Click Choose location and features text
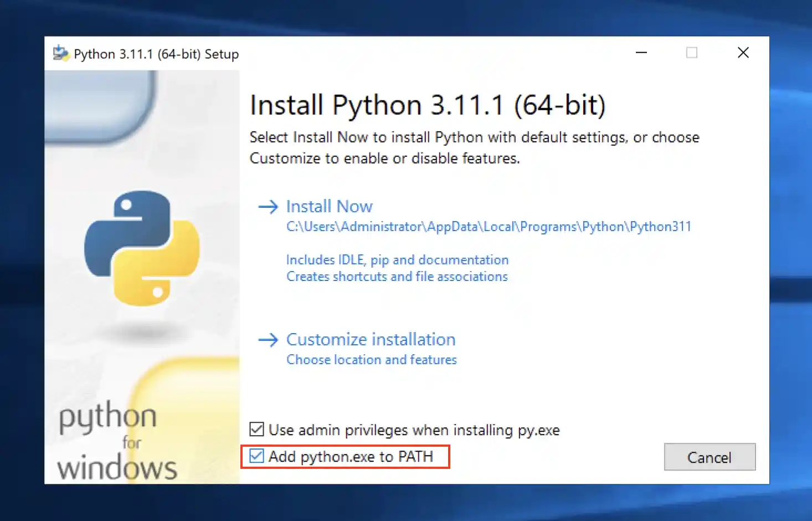The height and width of the screenshot is (521, 812). (x=371, y=359)
